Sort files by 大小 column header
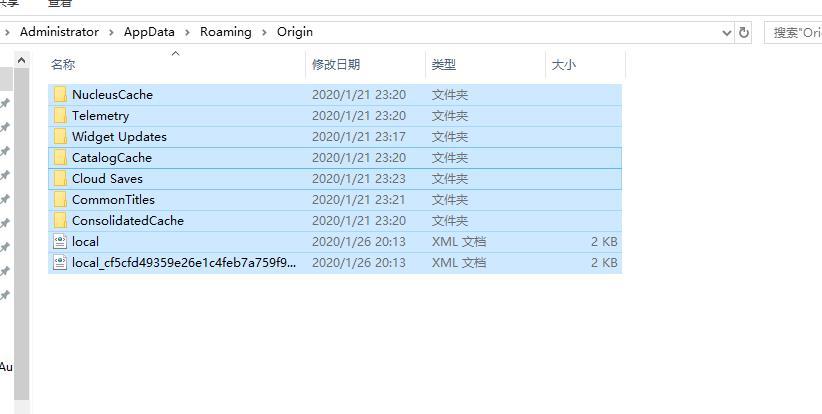This screenshot has width=822, height=414. point(564,64)
